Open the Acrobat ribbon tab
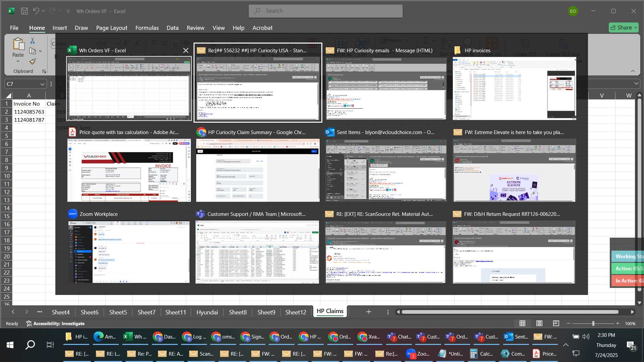The width and height of the screenshot is (644, 362). [x=262, y=28]
